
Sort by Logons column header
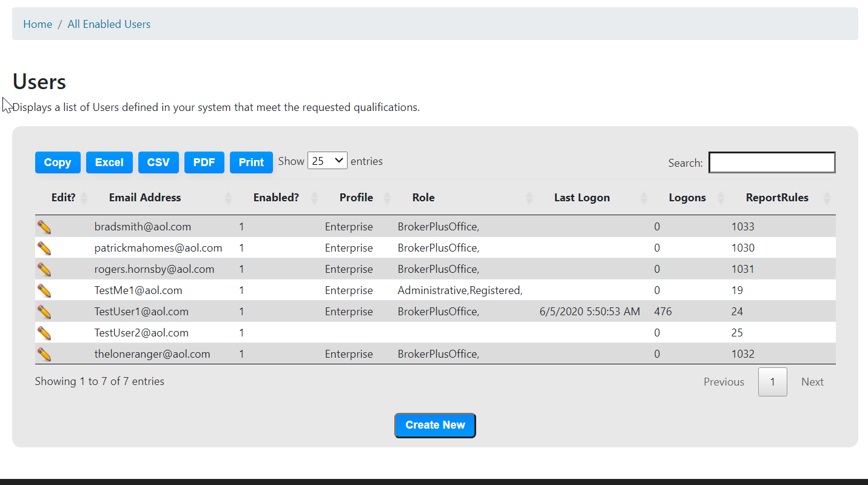687,198
